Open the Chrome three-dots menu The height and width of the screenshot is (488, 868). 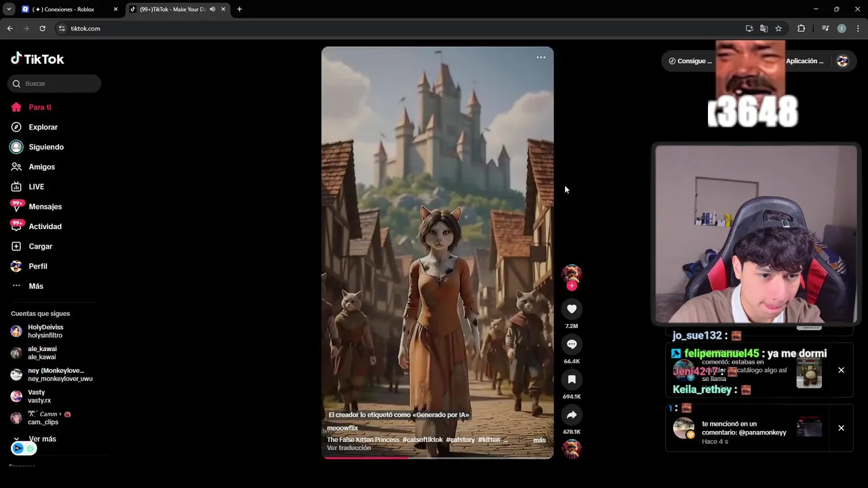click(859, 28)
